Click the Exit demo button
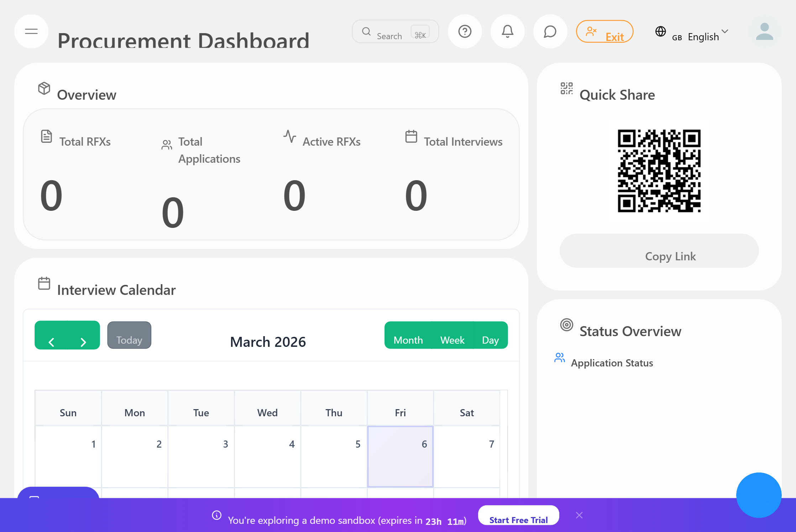 click(604, 31)
